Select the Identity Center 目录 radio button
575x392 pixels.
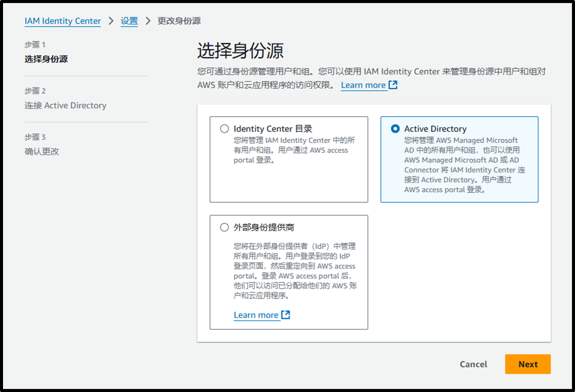224,129
